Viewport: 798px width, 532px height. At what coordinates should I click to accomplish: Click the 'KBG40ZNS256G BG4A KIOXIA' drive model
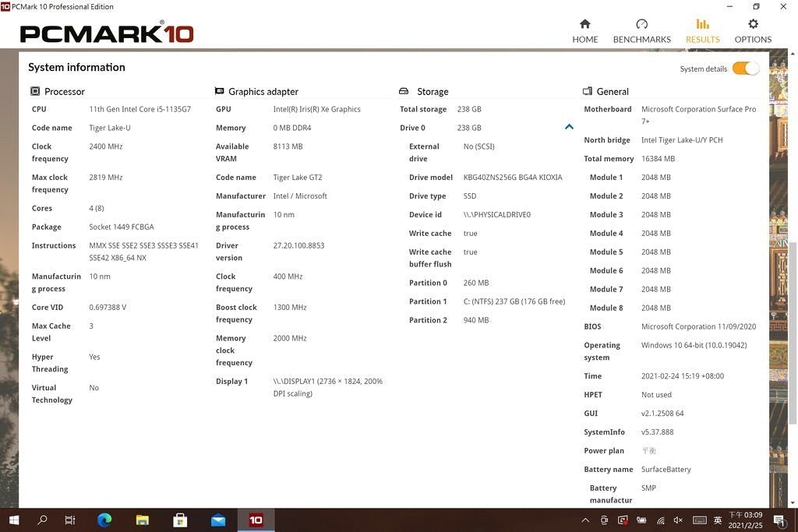[x=513, y=177]
